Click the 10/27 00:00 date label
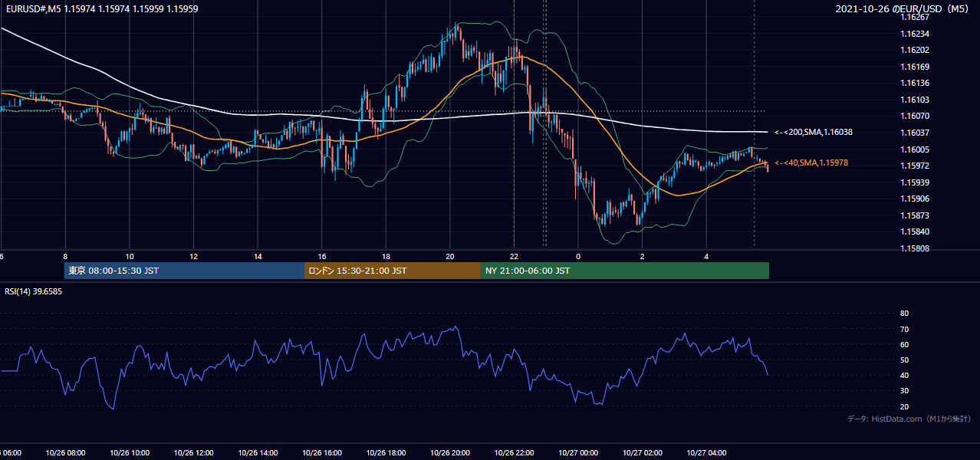Viewport: 980px width, 460px height. tap(578, 453)
